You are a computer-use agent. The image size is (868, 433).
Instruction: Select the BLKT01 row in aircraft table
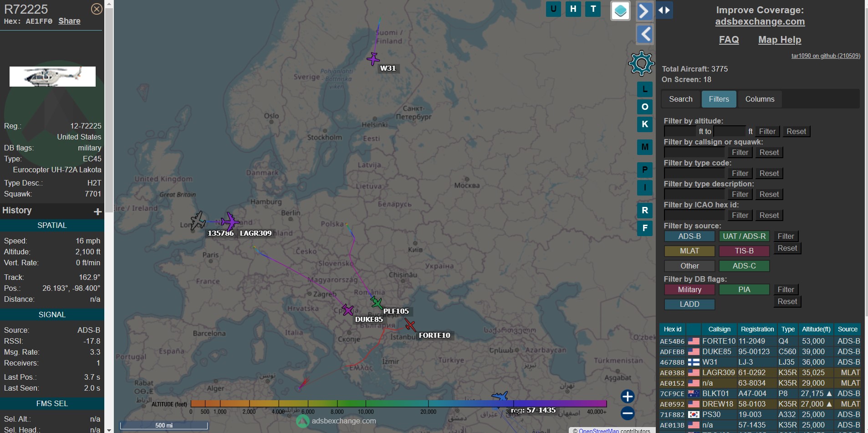tap(760, 393)
